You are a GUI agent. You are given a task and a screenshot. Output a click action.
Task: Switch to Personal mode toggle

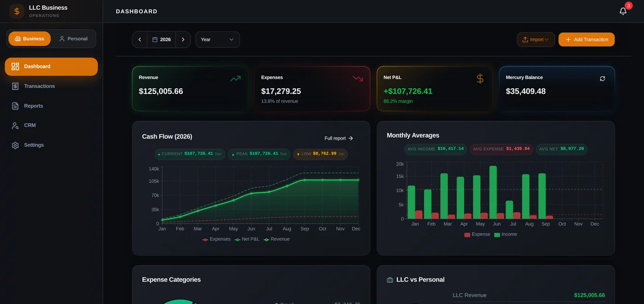[x=73, y=39]
